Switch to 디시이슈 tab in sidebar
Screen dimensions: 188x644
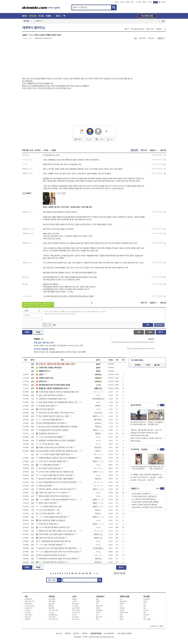coord(144,449)
